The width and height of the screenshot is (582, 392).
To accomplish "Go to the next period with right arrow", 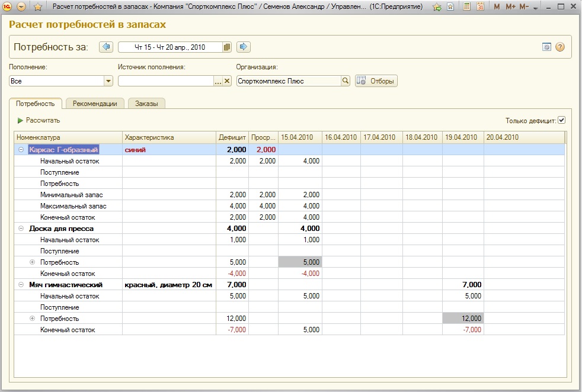I will [x=243, y=47].
